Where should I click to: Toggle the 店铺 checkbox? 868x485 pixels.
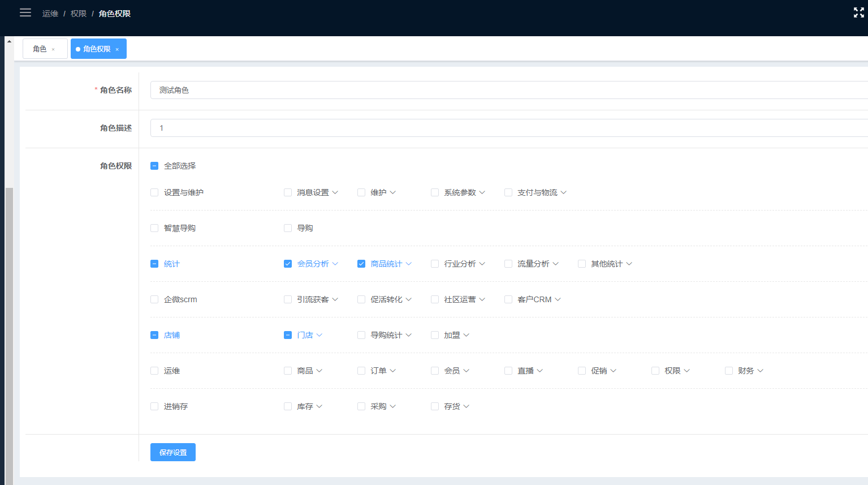pos(154,335)
